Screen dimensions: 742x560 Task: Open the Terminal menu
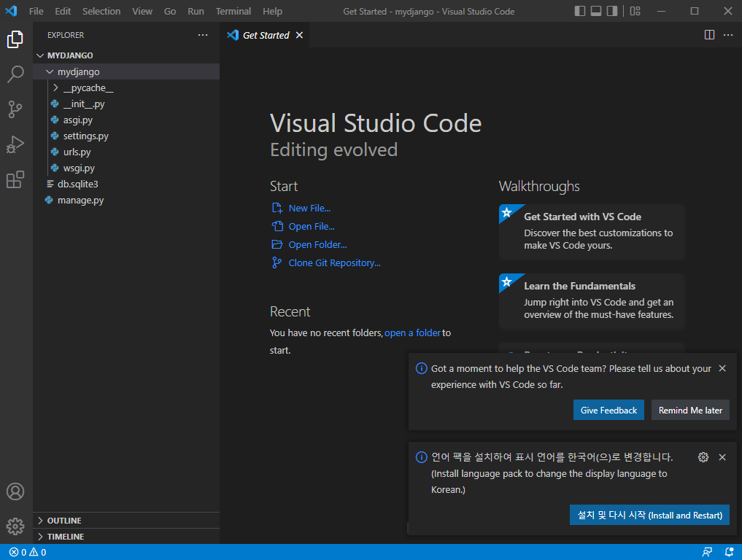[233, 11]
